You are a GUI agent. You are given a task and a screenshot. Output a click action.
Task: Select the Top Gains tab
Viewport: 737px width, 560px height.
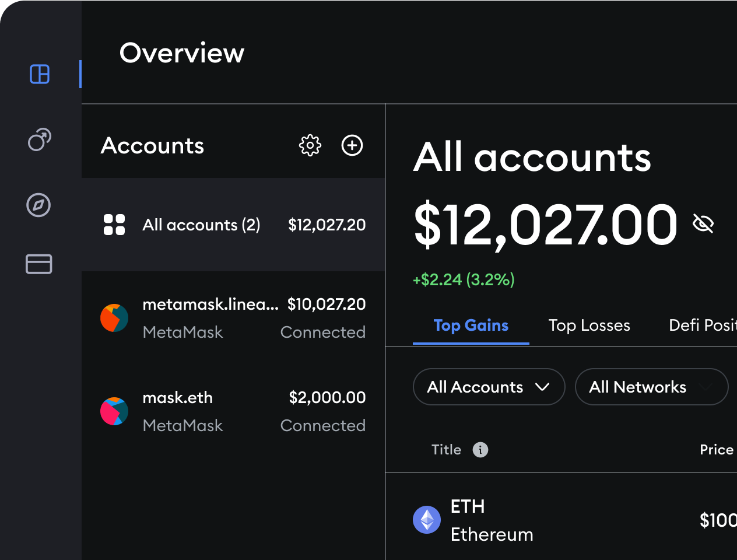pos(471,325)
